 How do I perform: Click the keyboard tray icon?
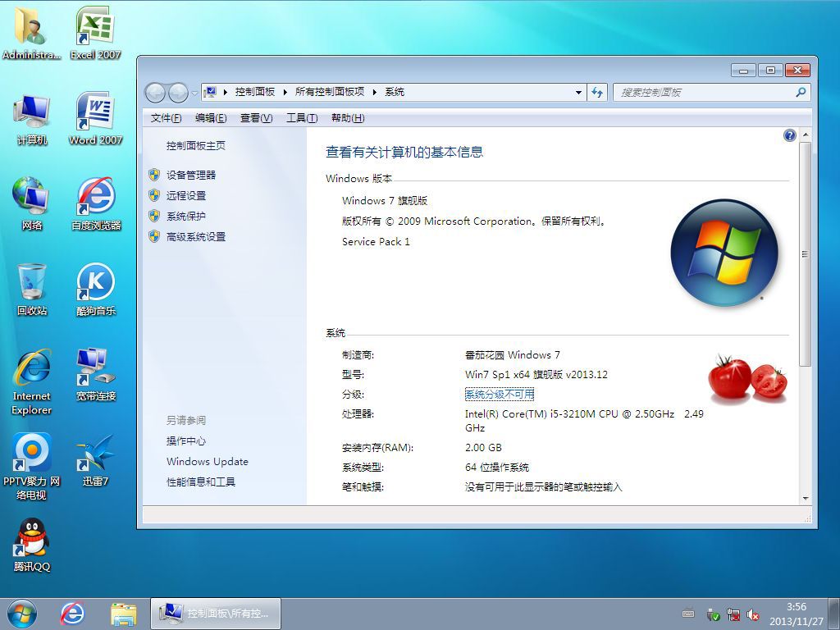(x=689, y=614)
